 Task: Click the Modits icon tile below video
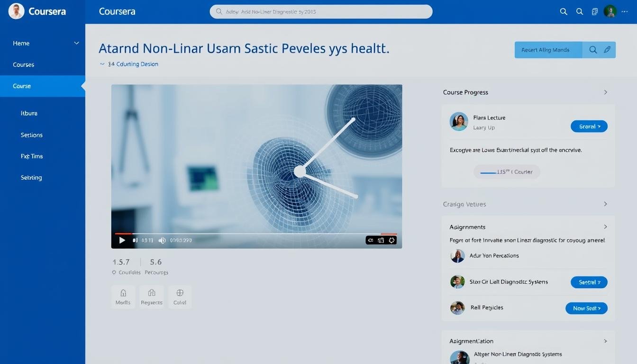click(x=123, y=297)
